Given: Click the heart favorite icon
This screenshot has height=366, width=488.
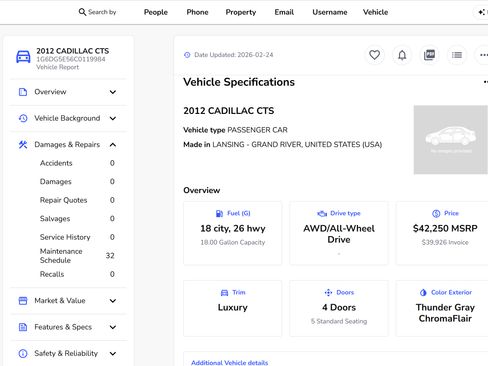Looking at the screenshot, I should tap(374, 55).
